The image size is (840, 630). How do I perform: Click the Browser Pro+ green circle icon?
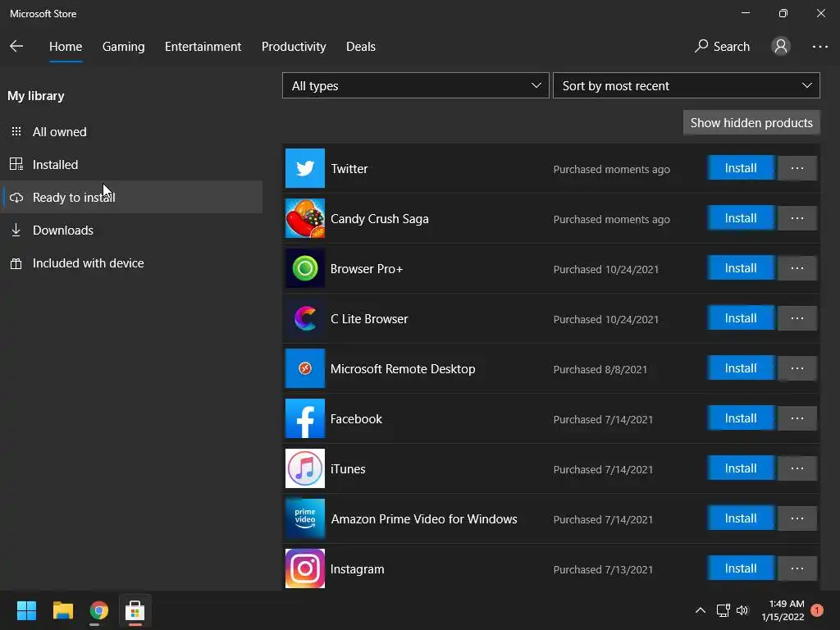point(305,268)
